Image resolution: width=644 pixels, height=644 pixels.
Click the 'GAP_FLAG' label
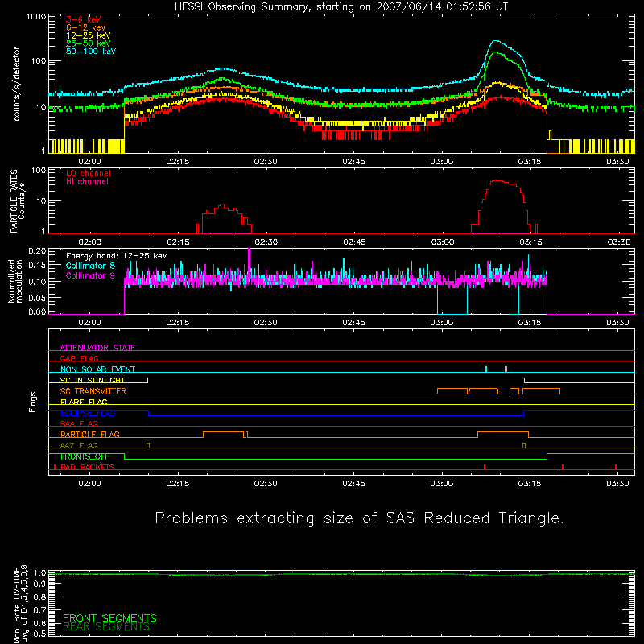(79, 358)
